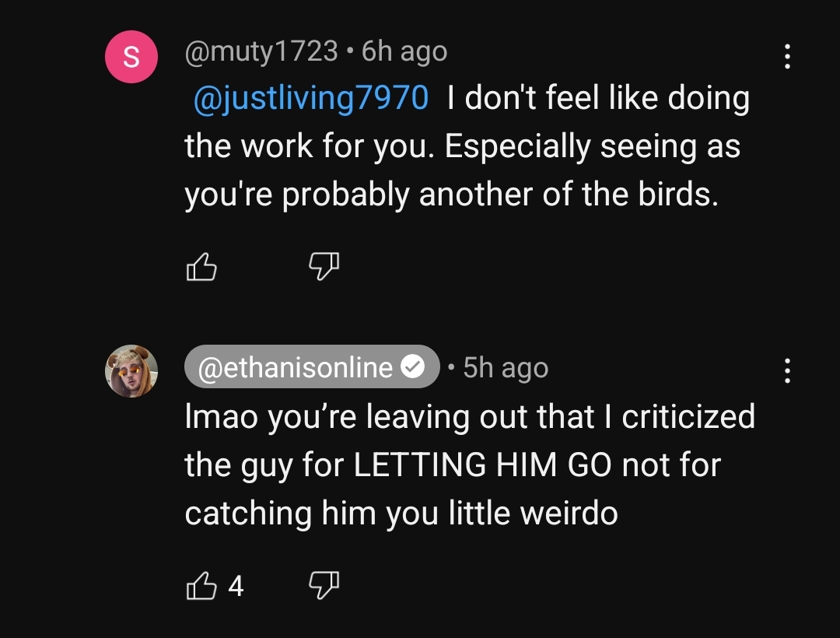Open more options for @muty1723's comment
840x638 pixels.
pos(787,56)
